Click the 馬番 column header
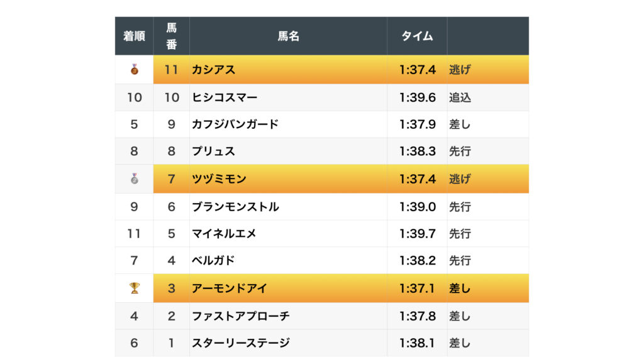Screen dimensions: 644x362 click(171, 36)
